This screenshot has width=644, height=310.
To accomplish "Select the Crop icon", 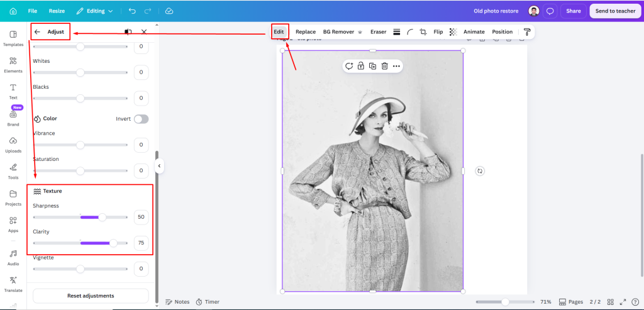I will (x=423, y=31).
